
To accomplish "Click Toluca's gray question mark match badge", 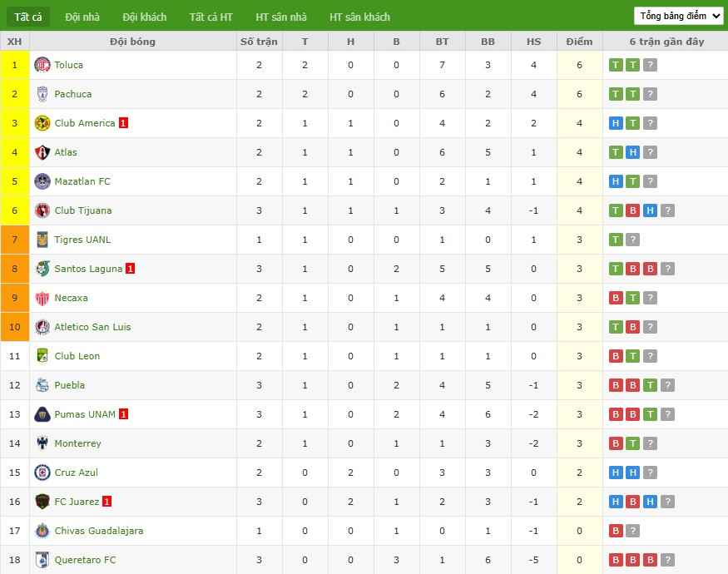I will (650, 65).
